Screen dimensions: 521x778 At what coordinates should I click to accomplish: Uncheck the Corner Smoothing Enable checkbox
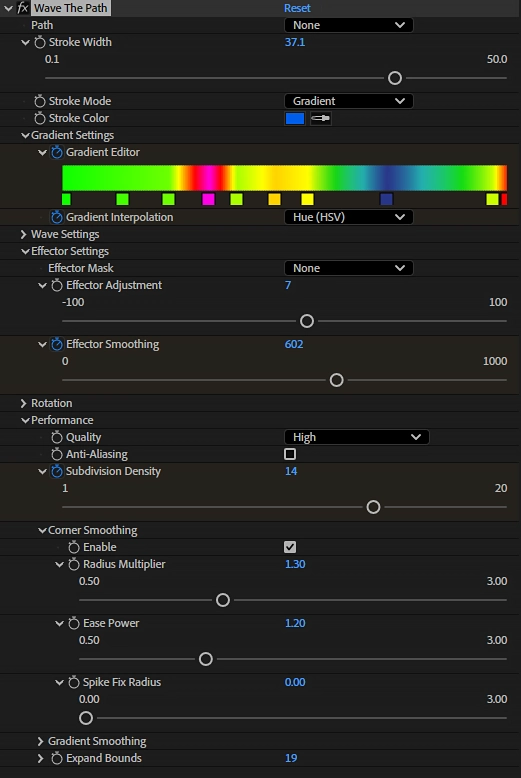(x=290, y=547)
